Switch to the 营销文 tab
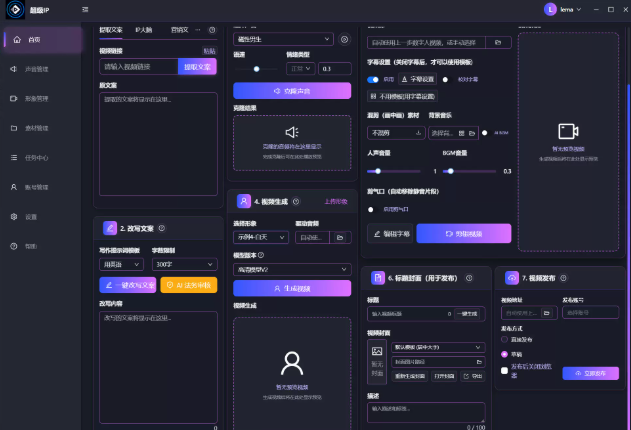631x430 pixels. 179,30
